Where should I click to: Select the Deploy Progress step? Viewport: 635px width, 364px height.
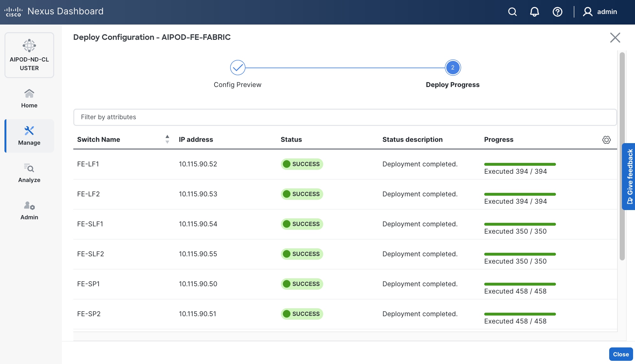tap(452, 68)
